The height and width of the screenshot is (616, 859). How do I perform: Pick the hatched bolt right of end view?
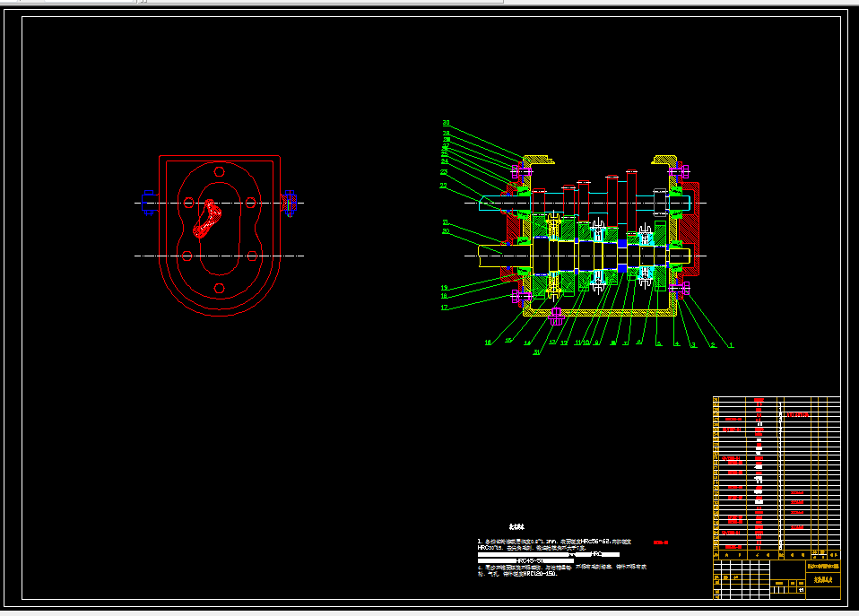[x=290, y=204]
